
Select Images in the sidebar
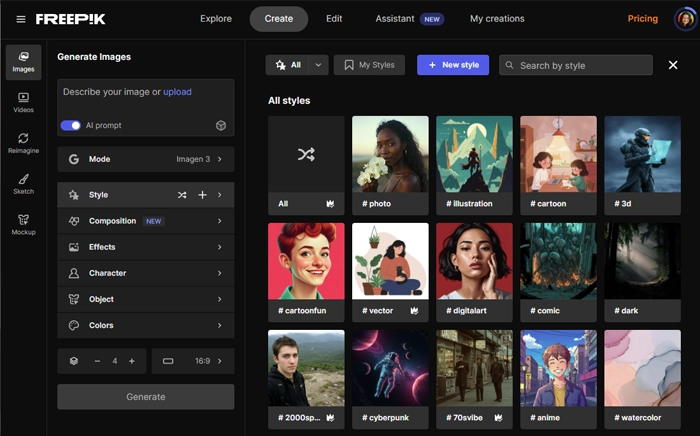point(24,62)
